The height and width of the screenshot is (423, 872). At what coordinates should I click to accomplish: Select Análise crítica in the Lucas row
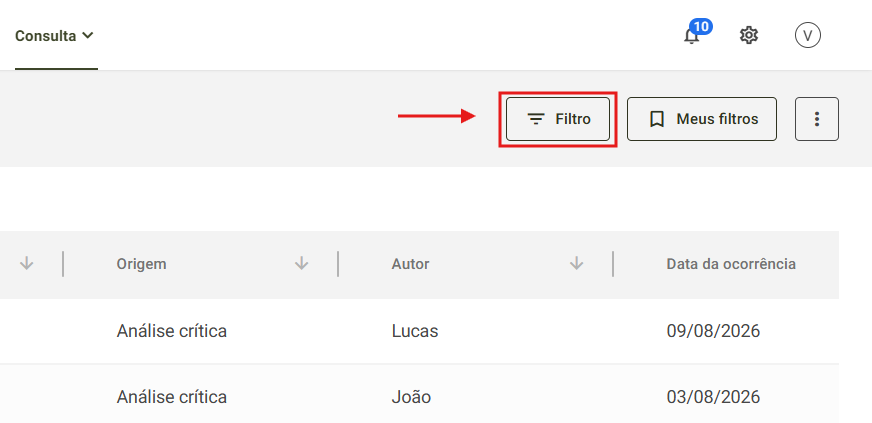pyautogui.click(x=171, y=331)
